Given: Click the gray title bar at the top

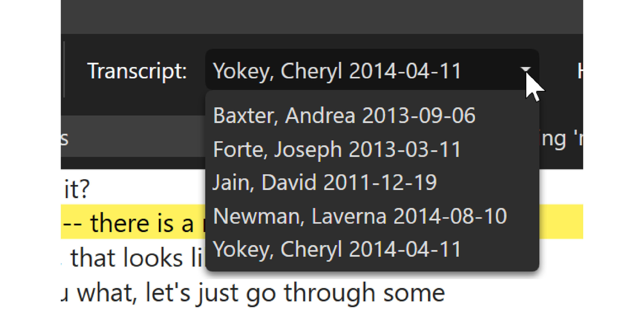Looking at the screenshot, I should [x=321, y=17].
